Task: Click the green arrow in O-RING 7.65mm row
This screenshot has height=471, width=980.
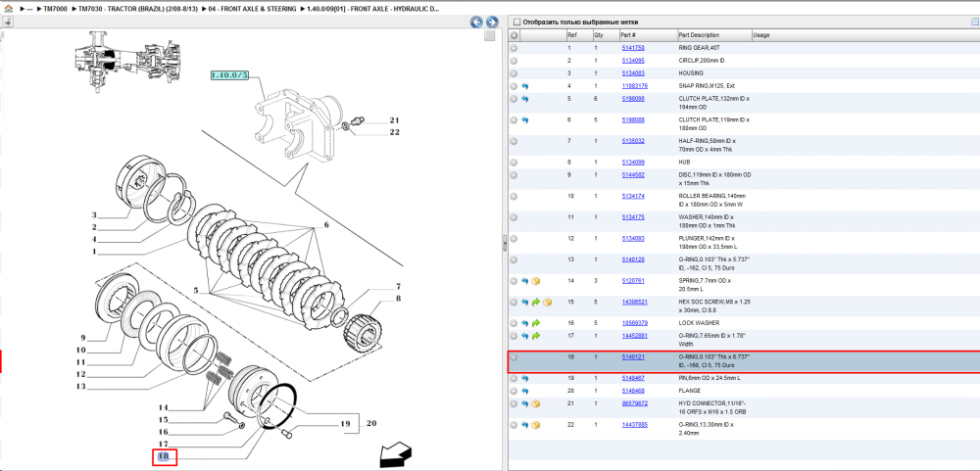Action: click(536, 336)
